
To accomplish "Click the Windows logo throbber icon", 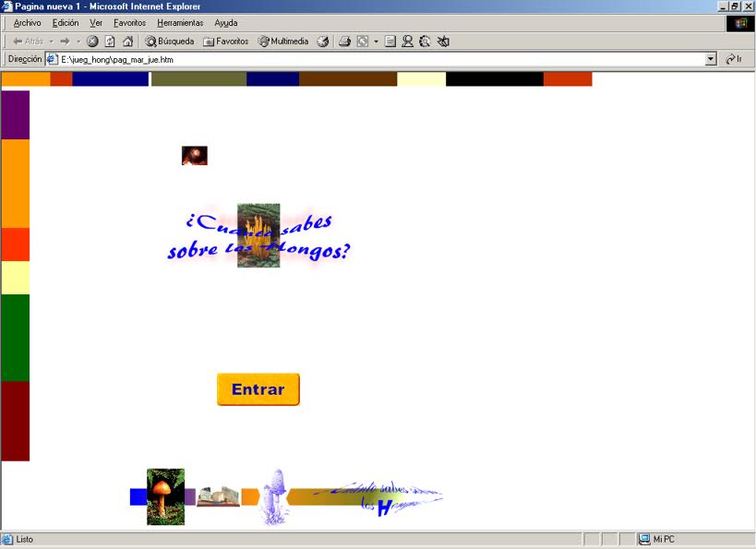I will click(x=740, y=24).
